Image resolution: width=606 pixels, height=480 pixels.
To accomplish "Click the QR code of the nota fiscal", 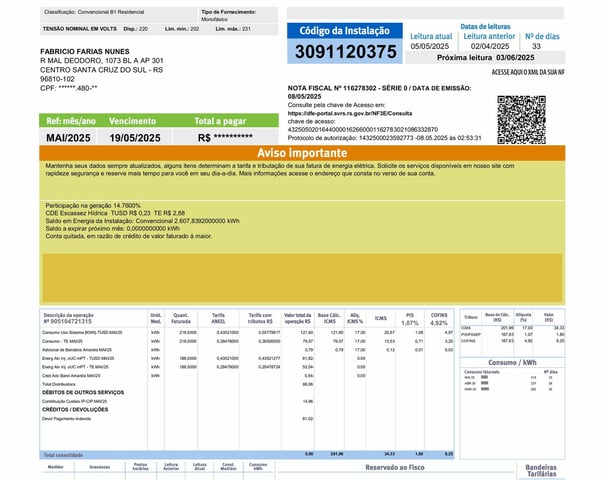I will click(x=521, y=120).
